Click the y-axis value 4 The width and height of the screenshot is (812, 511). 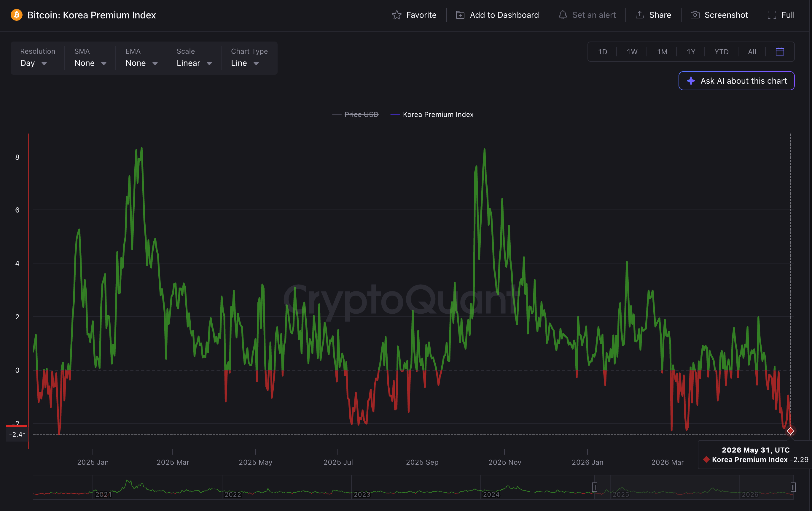[17, 263]
